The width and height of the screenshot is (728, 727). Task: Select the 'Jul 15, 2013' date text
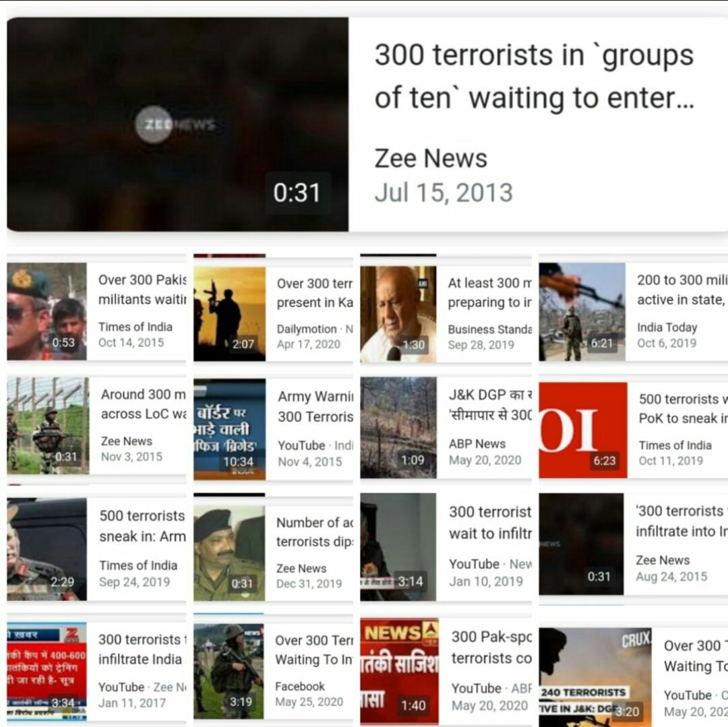point(444,193)
